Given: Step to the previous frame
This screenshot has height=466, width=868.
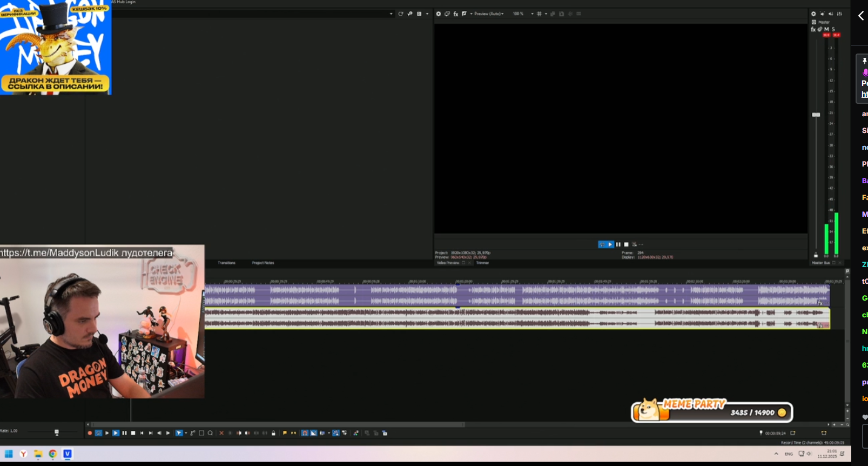Looking at the screenshot, I should (159, 433).
